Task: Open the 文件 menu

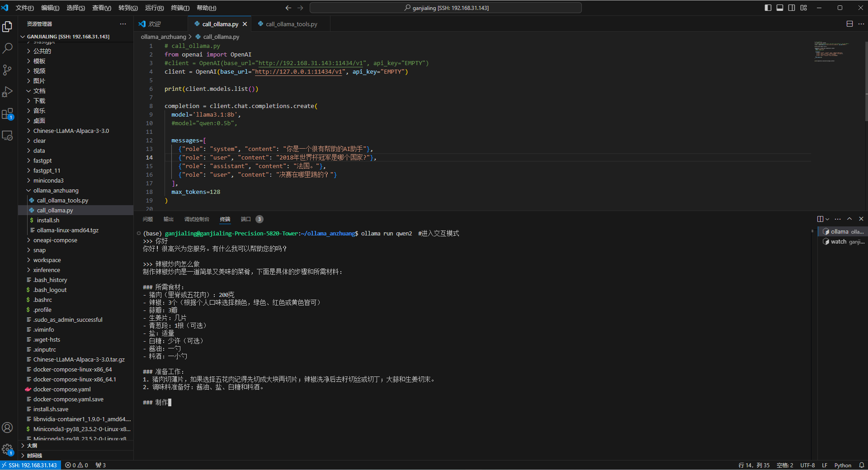Action: (x=24, y=8)
